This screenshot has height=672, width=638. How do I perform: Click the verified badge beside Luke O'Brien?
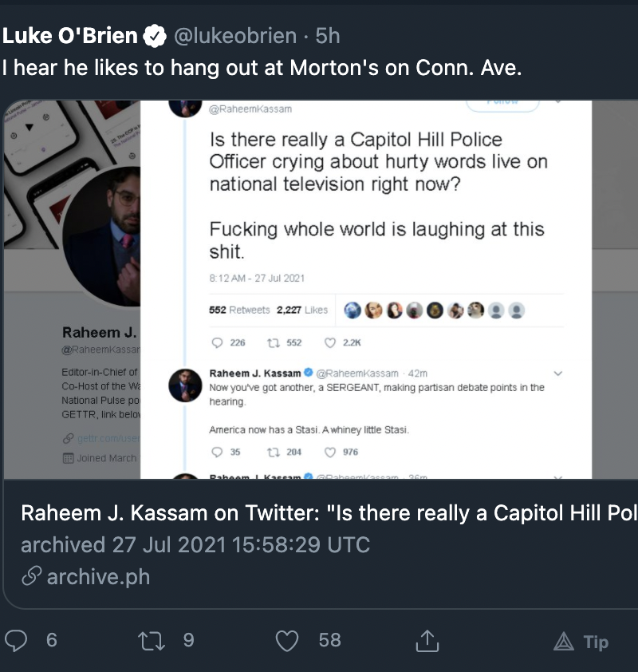point(154,36)
